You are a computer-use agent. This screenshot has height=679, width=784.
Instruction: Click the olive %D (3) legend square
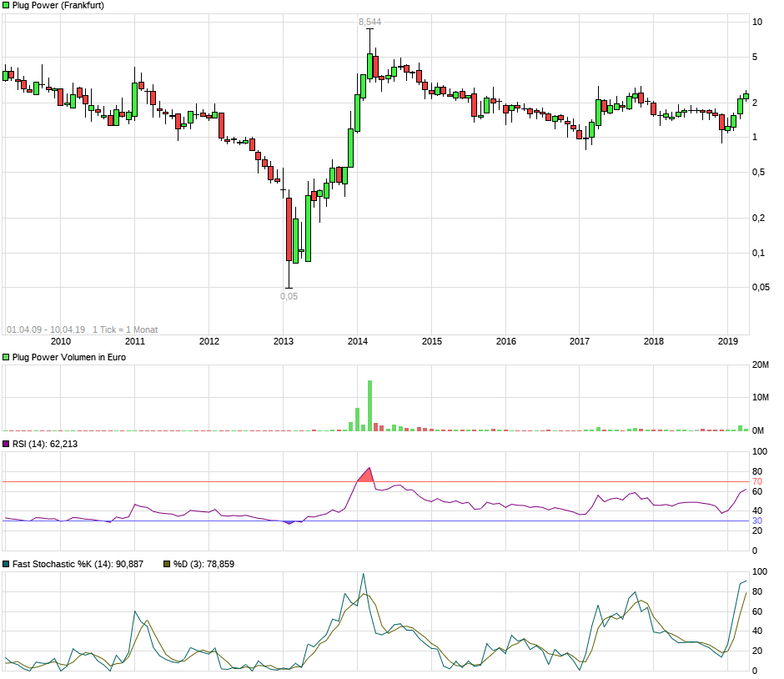[167, 564]
